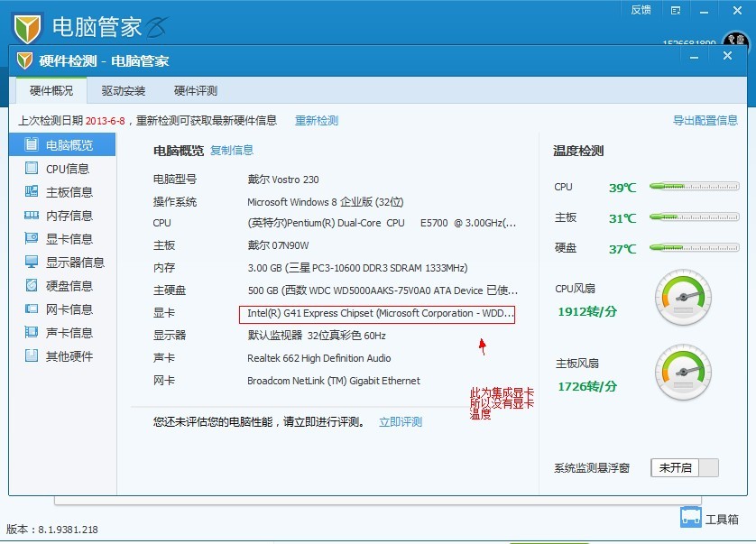Open the main window menu icon beside 反馈
The image size is (756, 544).
click(x=676, y=11)
